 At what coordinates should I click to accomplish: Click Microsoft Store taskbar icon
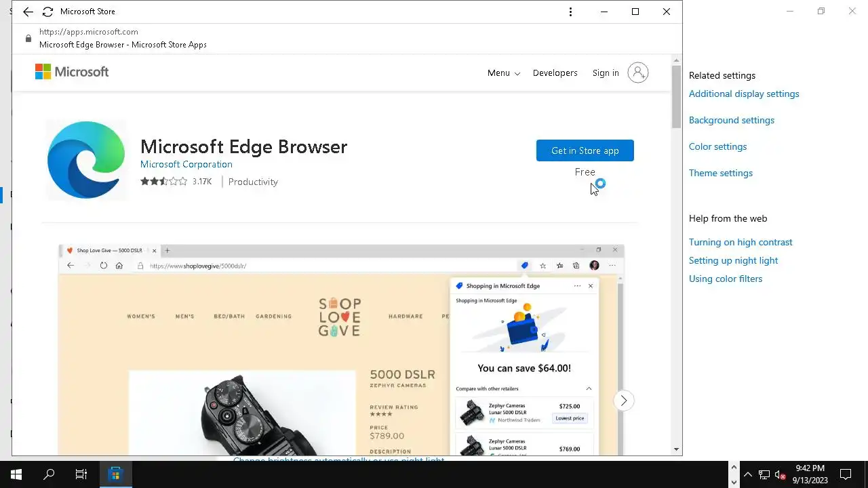point(115,474)
